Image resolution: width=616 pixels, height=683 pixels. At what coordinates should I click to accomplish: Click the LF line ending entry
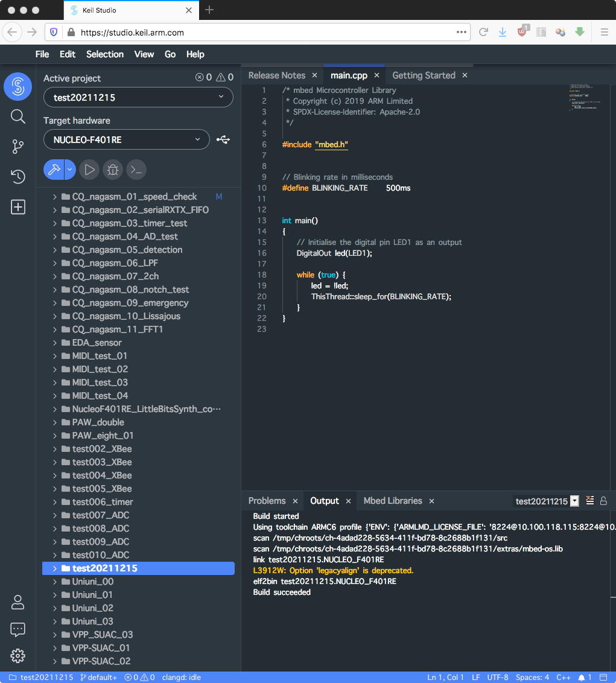pos(475,678)
